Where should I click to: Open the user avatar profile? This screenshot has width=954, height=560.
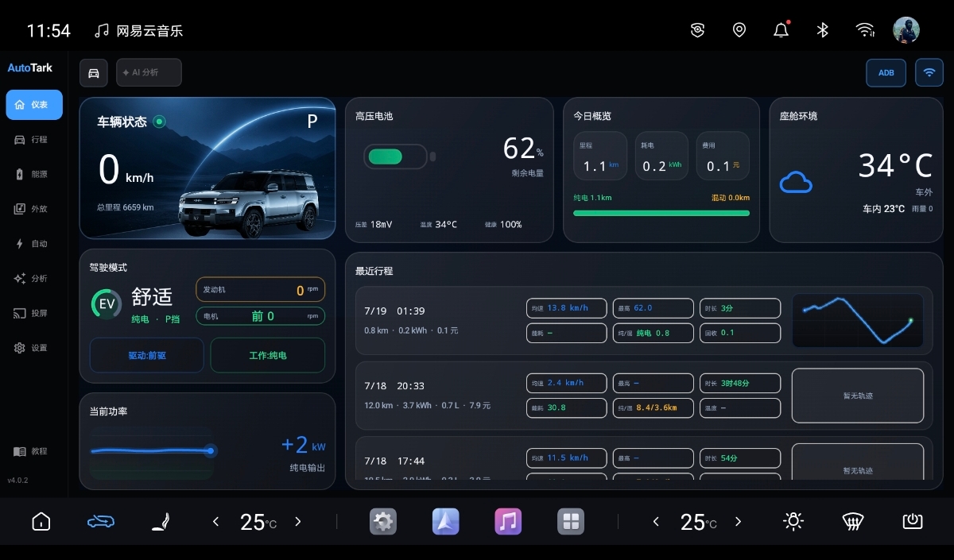906,30
